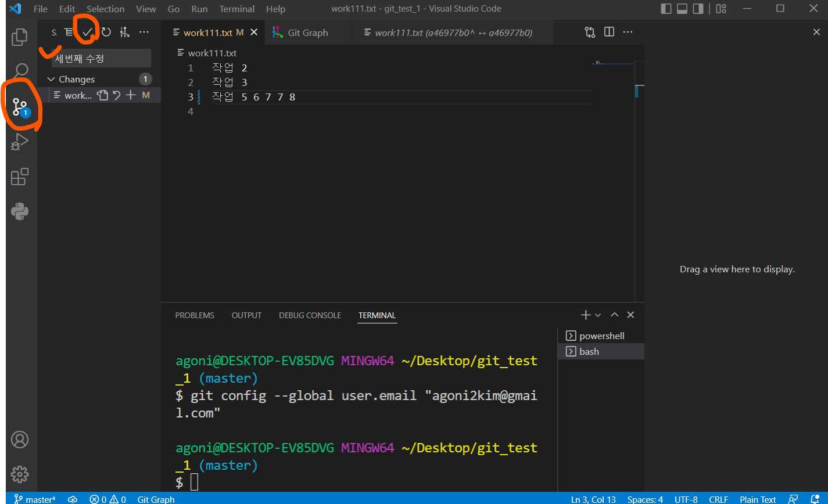This screenshot has width=828, height=504.
Task: Open the Terminal menu
Action: pyautogui.click(x=237, y=9)
